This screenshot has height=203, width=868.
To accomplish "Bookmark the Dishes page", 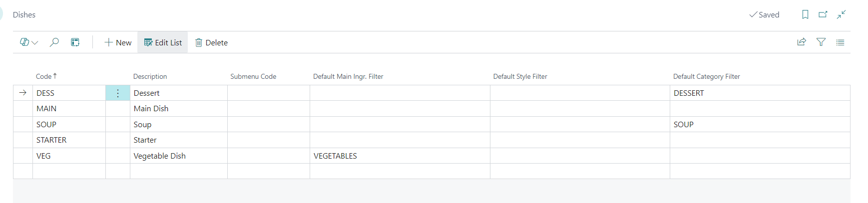I will [x=805, y=14].
